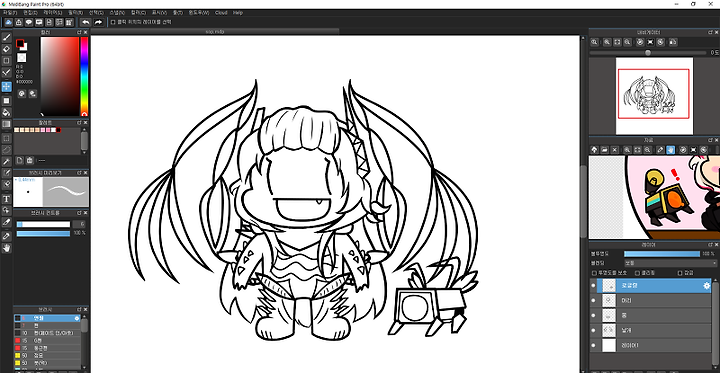Click the X clear icon in Reference panel toolbar
Image resolution: width=720 pixels, height=373 pixels.
[x=614, y=150]
